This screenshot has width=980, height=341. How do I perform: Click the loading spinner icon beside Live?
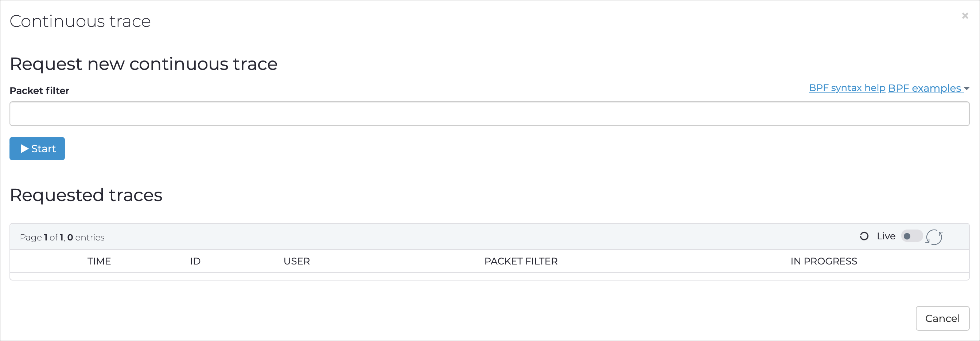coord(864,236)
